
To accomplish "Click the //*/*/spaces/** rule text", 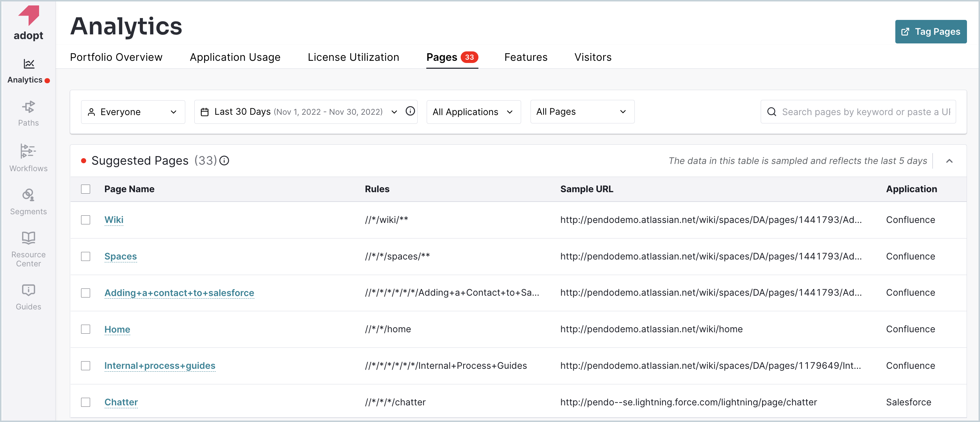I will point(398,257).
